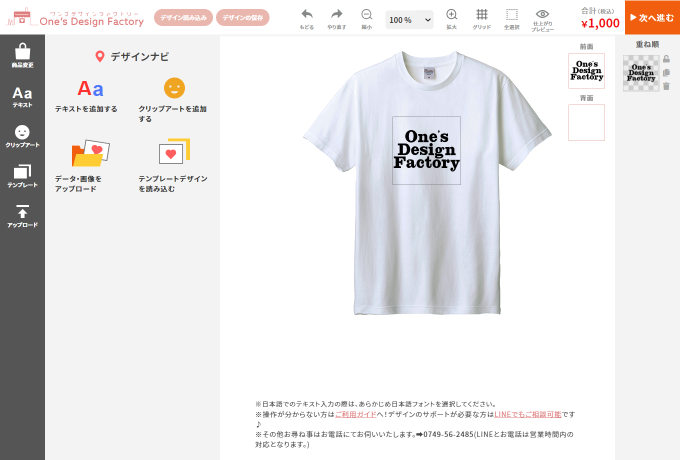Toggle the grid (グリッド) display

(x=482, y=15)
